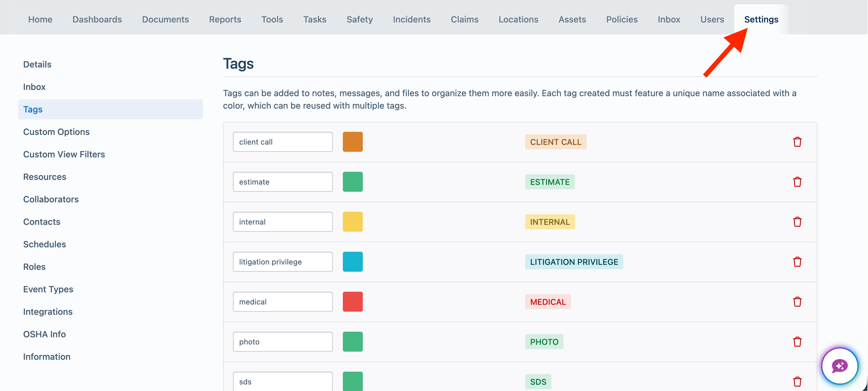Screen dimensions: 868x391
Task: Change the client call orange color swatch
Action: coord(353,142)
